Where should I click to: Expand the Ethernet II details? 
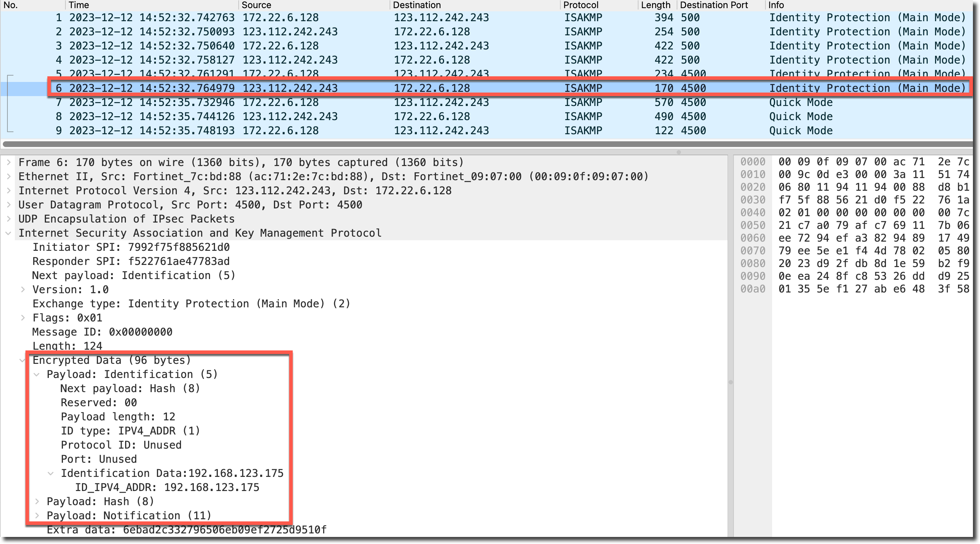[8, 176]
